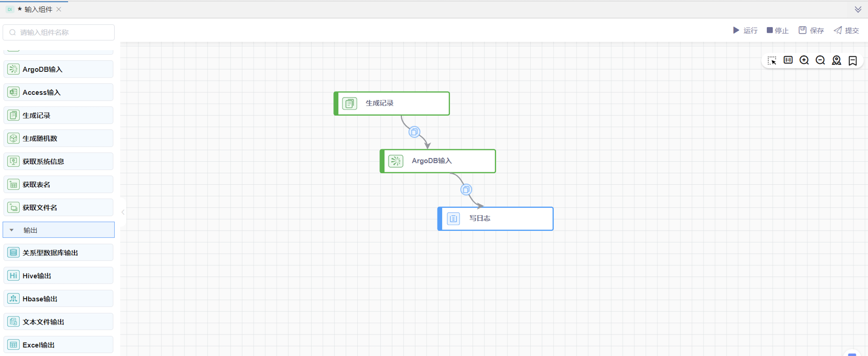The width and height of the screenshot is (868, 356).
Task: Click the bookmark icon in canvas toolbar
Action: point(852,61)
